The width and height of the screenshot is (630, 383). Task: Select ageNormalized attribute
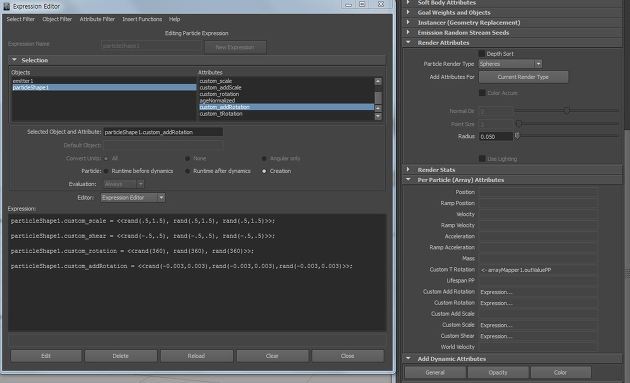(x=217, y=100)
